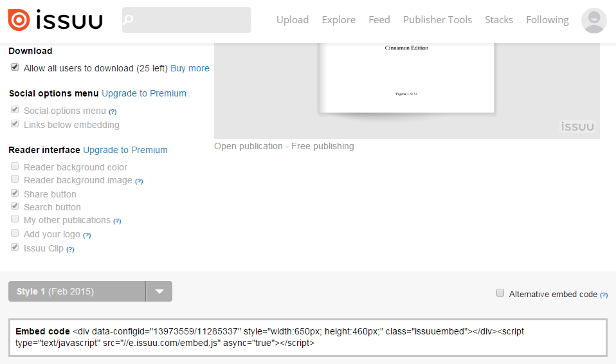616x364 pixels.
Task: Open help icon for Reader background image
Action: 139,181
